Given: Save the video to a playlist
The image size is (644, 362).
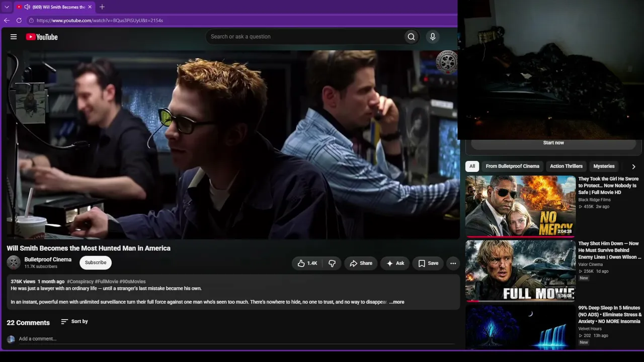Looking at the screenshot, I should tap(428, 263).
